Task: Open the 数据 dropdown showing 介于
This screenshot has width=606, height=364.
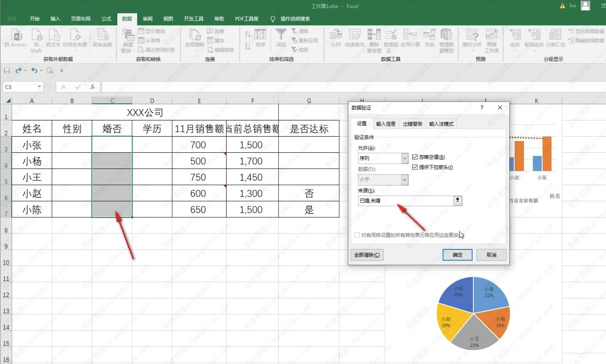Action: point(404,180)
